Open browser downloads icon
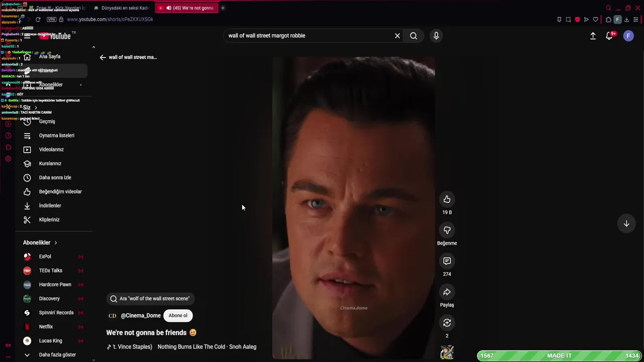 [x=626, y=20]
